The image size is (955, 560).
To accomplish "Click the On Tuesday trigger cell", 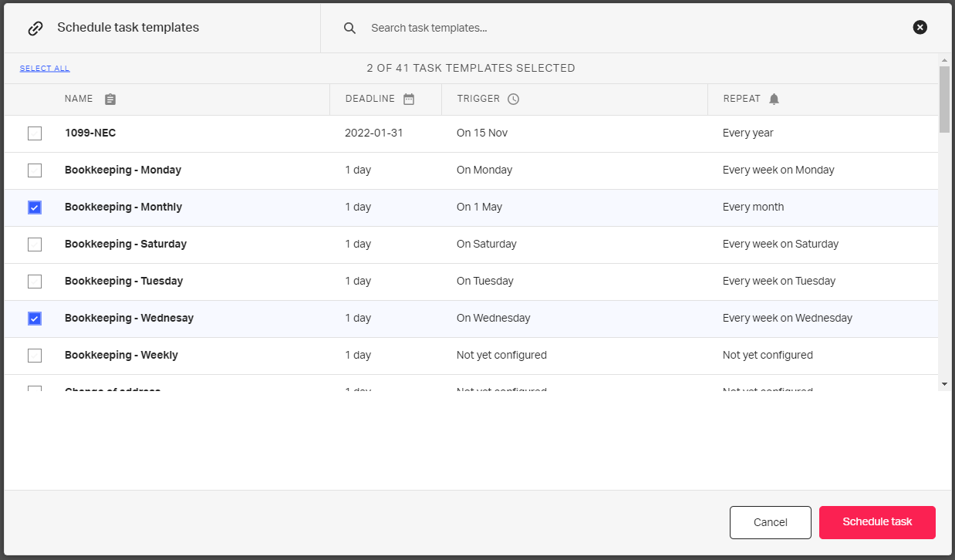I will pos(485,281).
